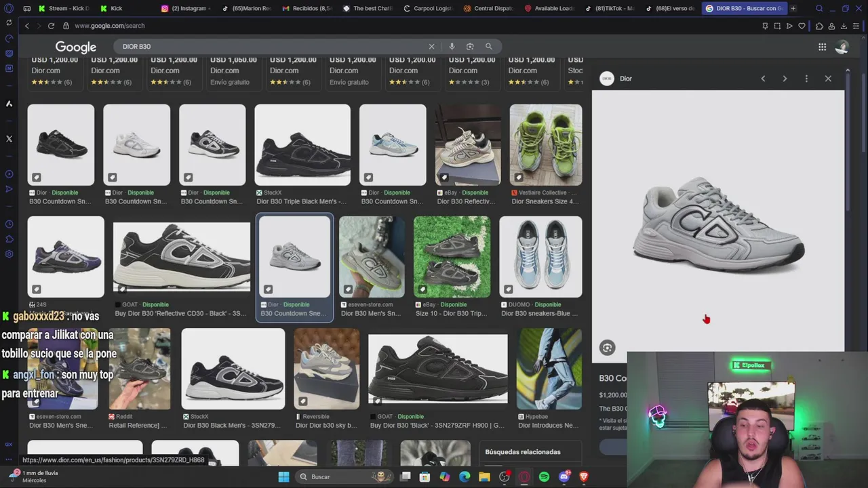Open the Windows Start menu
Image resolution: width=868 pixels, height=488 pixels.
pos(283,476)
